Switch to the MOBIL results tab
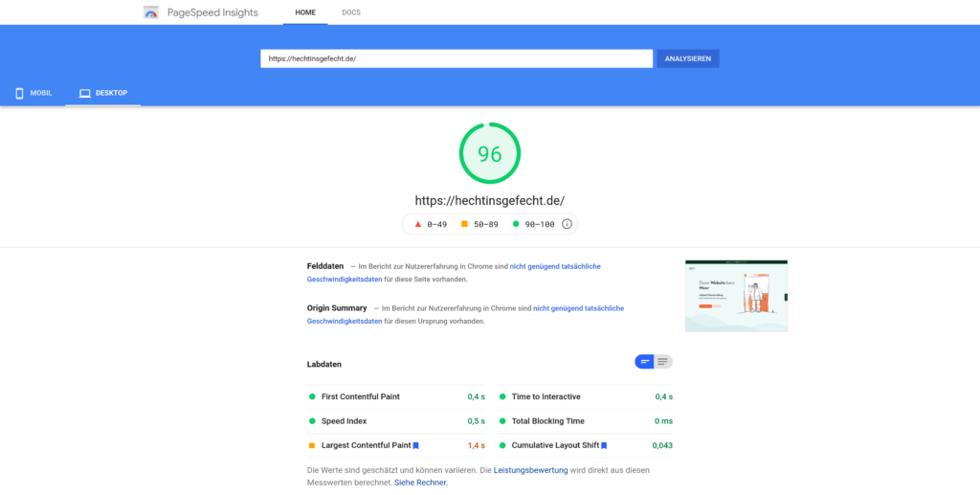The height and width of the screenshot is (495, 980). click(x=33, y=93)
